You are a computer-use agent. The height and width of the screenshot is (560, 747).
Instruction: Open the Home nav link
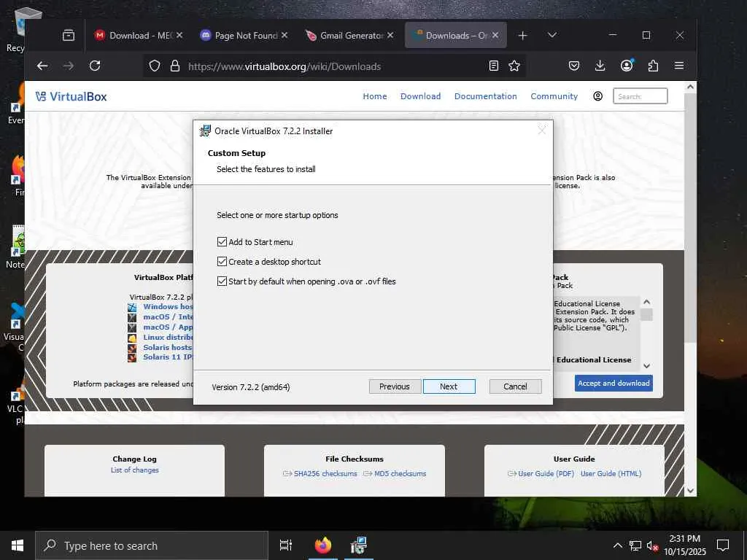pyautogui.click(x=375, y=96)
